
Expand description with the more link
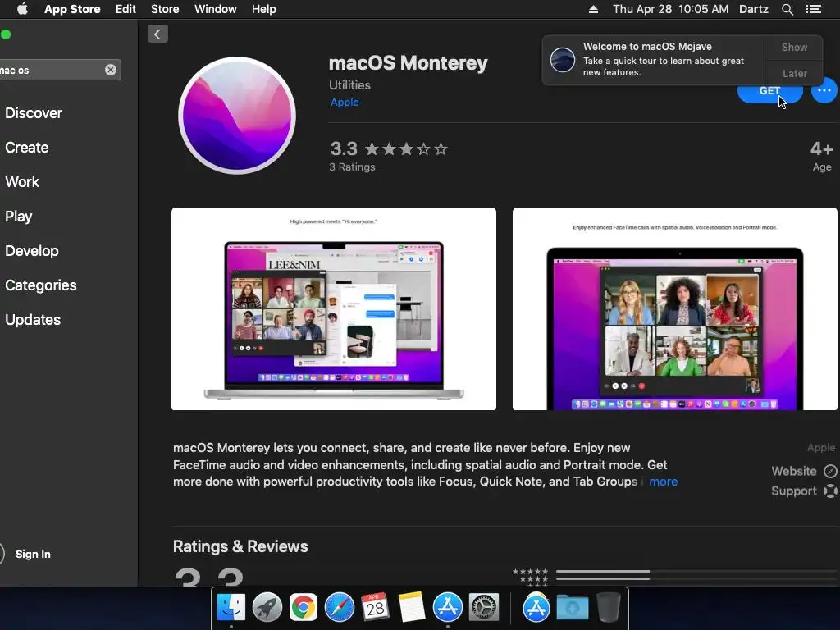pos(663,482)
